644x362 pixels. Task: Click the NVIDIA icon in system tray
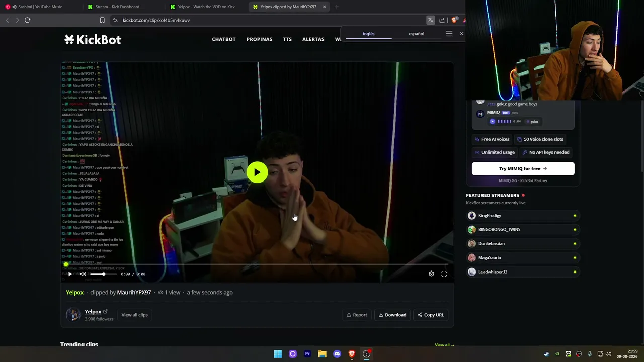point(557,354)
